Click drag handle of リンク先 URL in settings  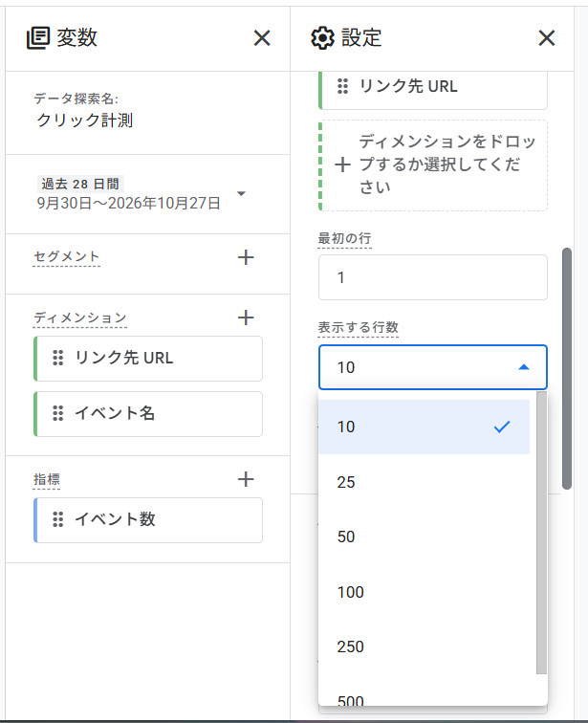coord(342,86)
